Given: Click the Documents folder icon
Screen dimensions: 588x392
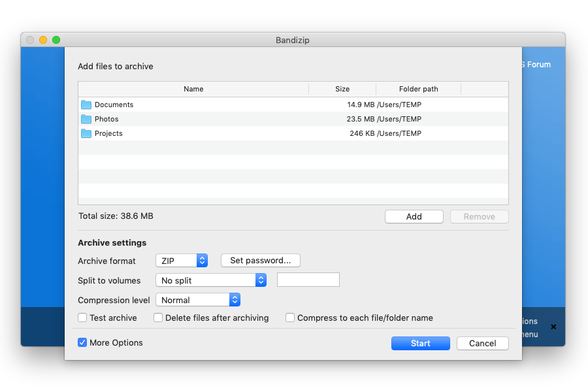Looking at the screenshot, I should [86, 105].
